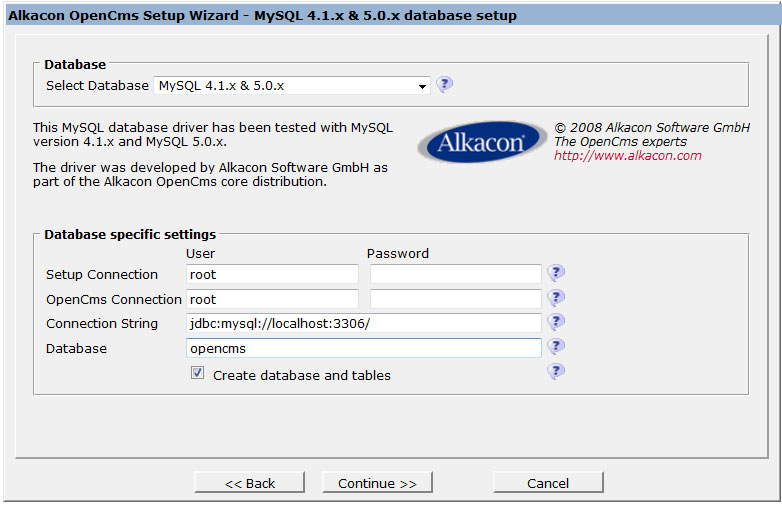Click the 'Create database and tables' label
Screen dimensions: 782x505
(x=302, y=375)
